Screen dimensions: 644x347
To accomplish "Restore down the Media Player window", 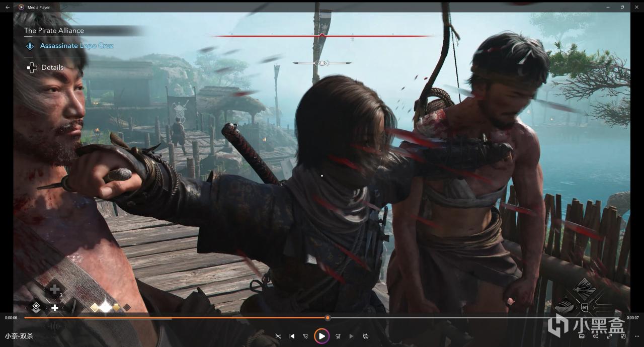I will click(x=622, y=7).
